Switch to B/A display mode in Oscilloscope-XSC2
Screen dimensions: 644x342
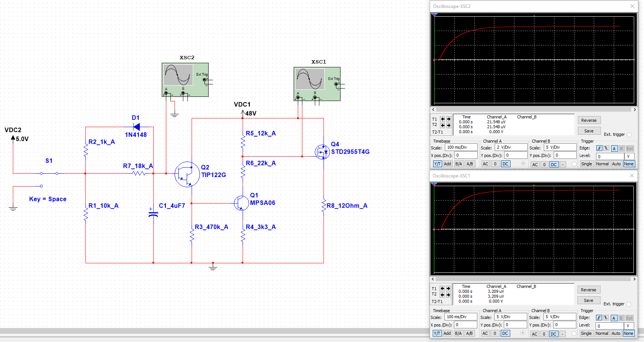458,164
